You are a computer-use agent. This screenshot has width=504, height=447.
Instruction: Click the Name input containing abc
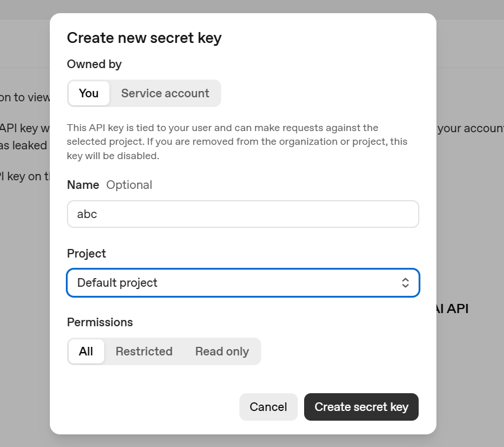click(x=243, y=213)
